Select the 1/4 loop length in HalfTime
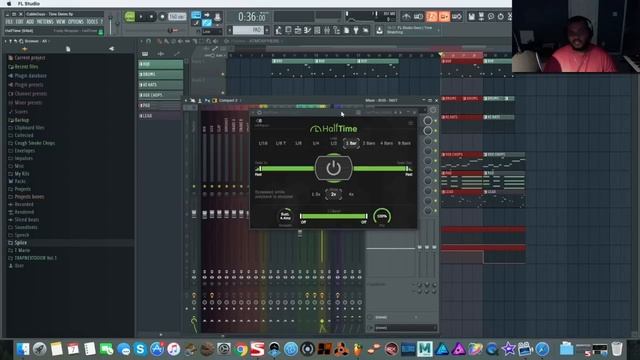This screenshot has height=360, width=640. (x=316, y=143)
